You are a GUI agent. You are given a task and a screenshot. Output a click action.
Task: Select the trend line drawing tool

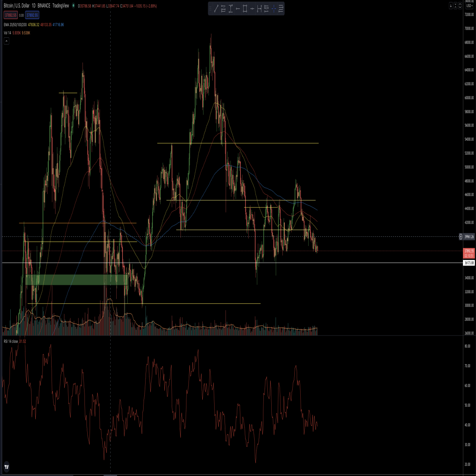coord(216,8)
